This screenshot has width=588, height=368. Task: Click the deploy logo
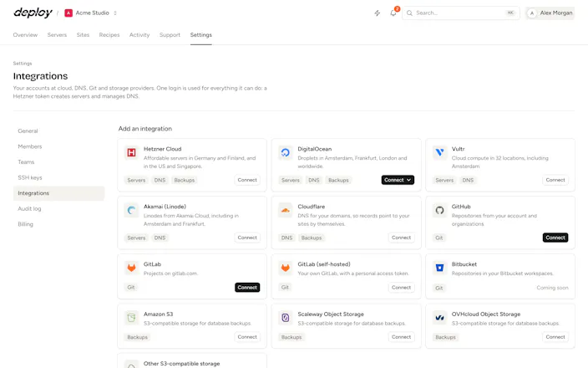(33, 13)
